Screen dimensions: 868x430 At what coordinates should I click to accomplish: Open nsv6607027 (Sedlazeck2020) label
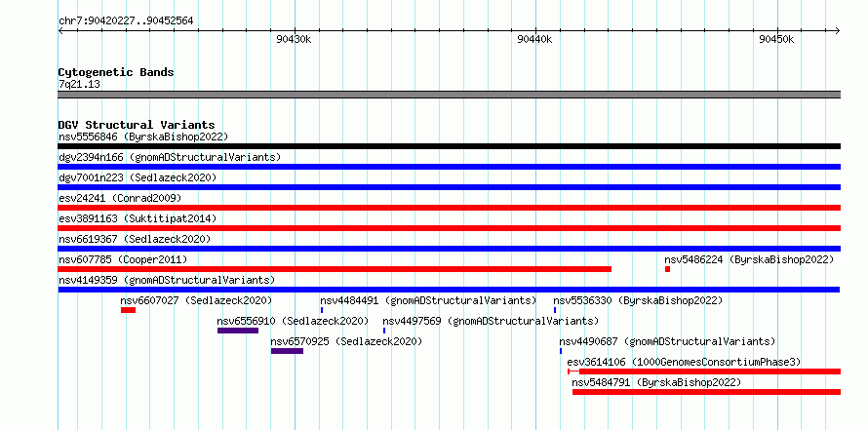(x=196, y=300)
